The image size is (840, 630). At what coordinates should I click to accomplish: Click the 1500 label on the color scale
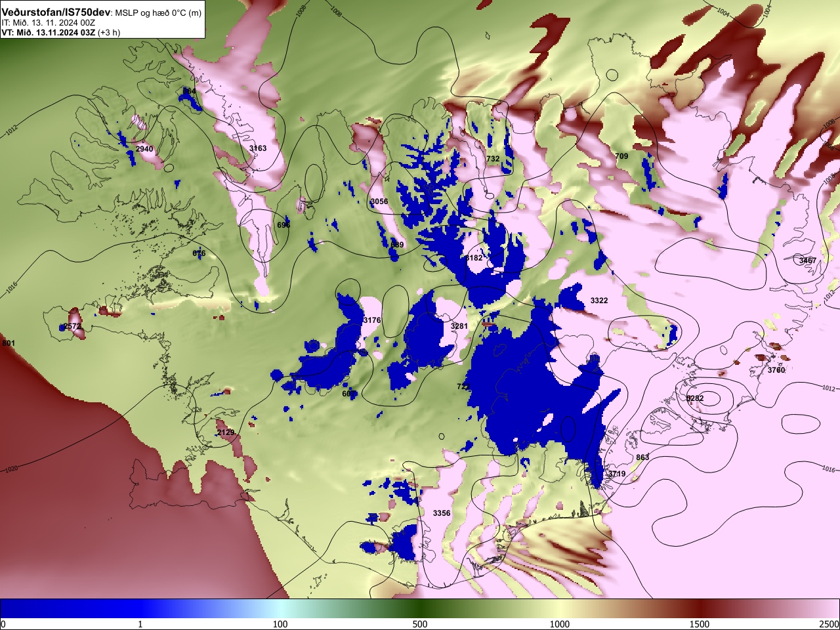700,624
